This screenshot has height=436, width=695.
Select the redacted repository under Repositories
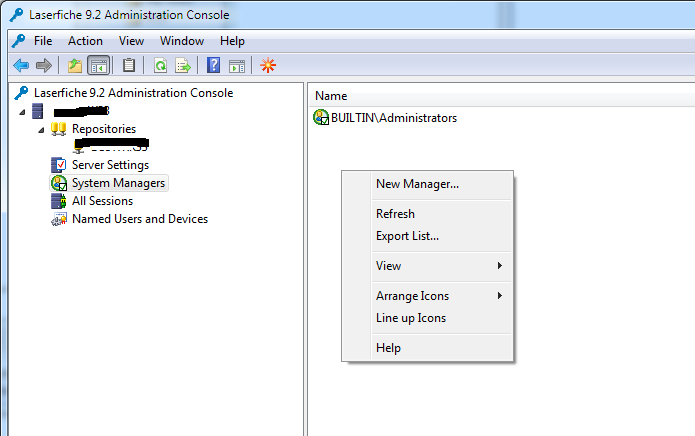111,145
